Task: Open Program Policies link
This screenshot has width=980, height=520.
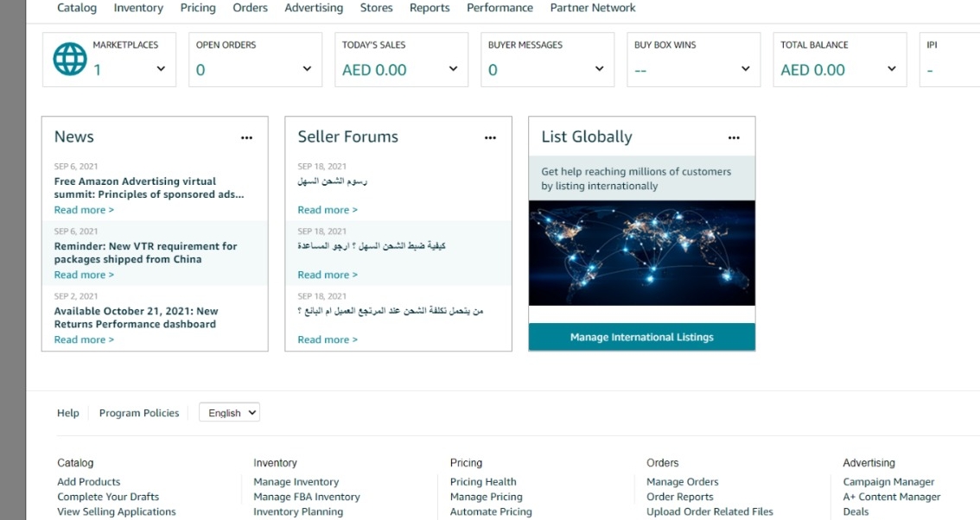Action: coord(139,413)
